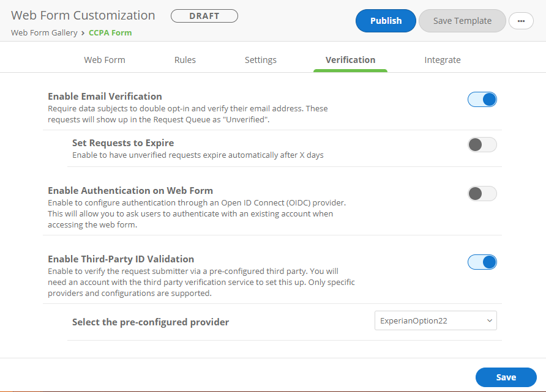Open the ExperianOption22 provider dropdown

tap(435, 320)
